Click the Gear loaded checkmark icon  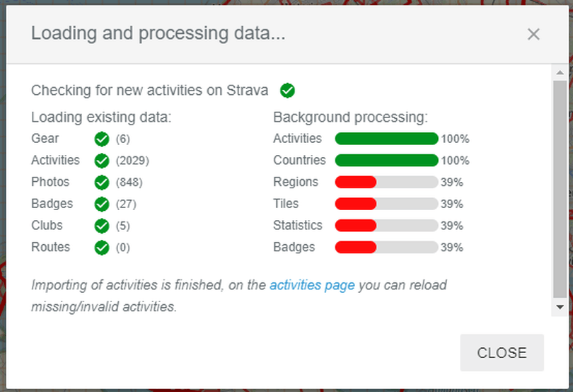click(x=102, y=139)
